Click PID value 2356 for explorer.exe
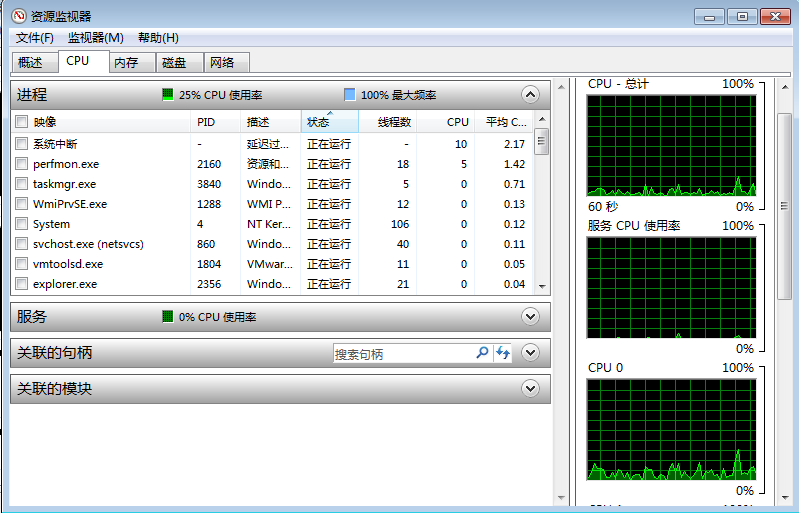Viewport: 799px width, 513px height. 209,284
